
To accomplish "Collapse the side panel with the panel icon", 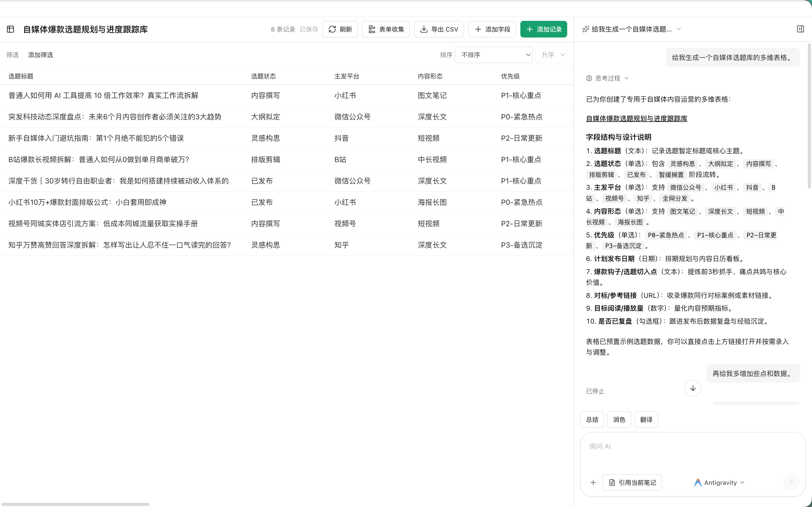I will (x=800, y=29).
